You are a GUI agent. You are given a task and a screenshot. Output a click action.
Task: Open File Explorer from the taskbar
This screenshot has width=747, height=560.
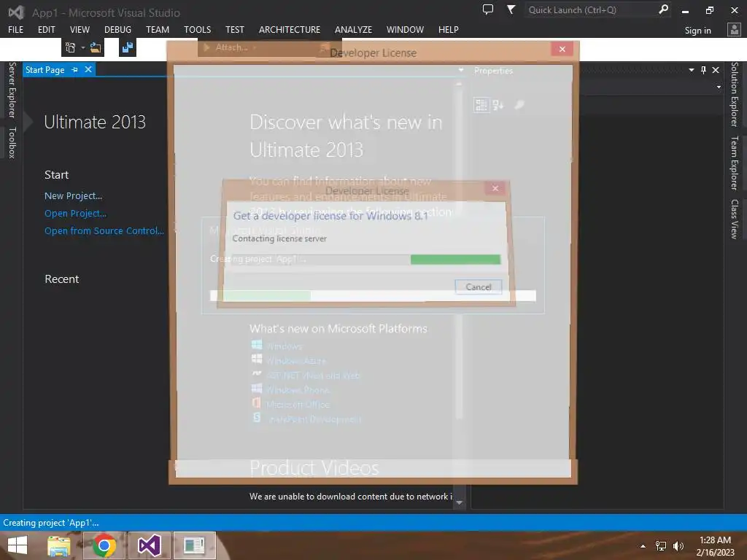pos(58,545)
